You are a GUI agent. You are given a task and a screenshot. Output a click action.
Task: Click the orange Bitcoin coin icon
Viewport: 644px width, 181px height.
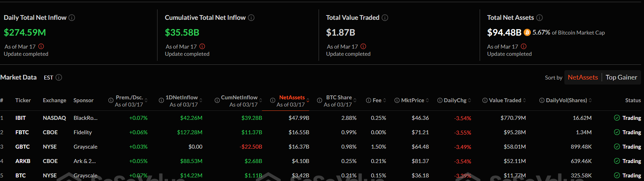[527, 32]
